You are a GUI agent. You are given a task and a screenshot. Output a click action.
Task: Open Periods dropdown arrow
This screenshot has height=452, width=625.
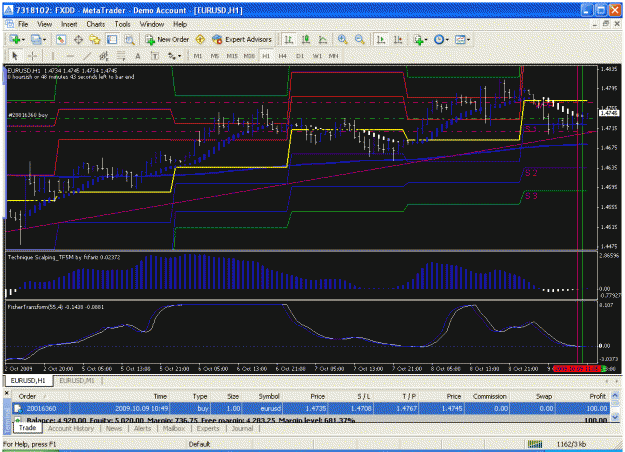coord(447,39)
